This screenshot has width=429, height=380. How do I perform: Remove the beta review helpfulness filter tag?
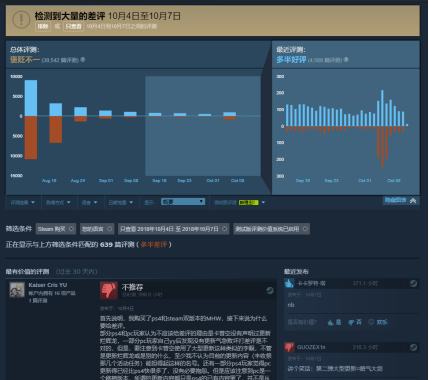tap(305, 229)
